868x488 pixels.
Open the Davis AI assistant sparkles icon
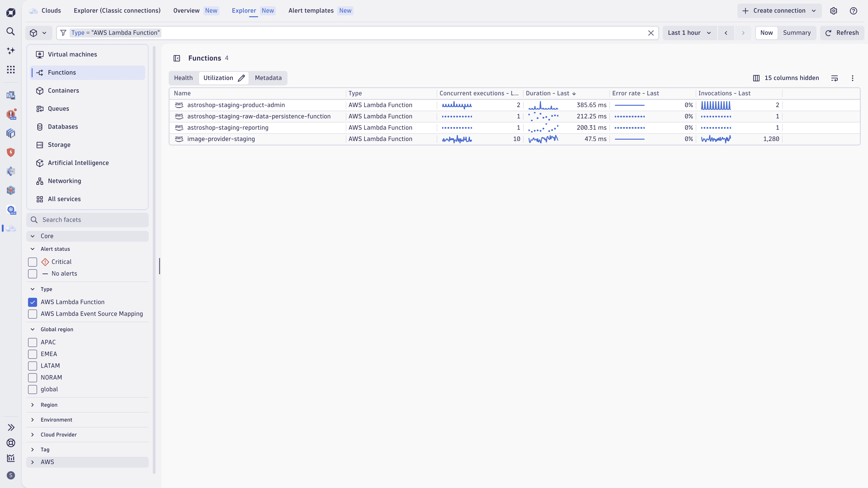click(11, 51)
